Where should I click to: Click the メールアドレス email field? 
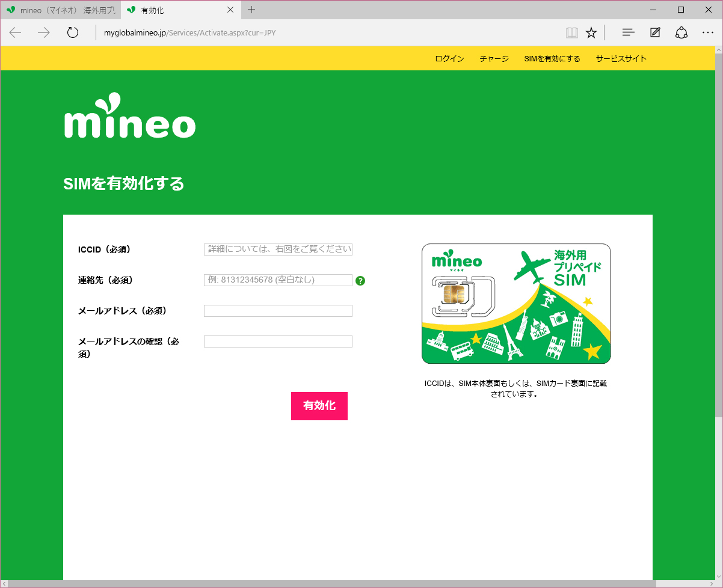pyautogui.click(x=278, y=311)
